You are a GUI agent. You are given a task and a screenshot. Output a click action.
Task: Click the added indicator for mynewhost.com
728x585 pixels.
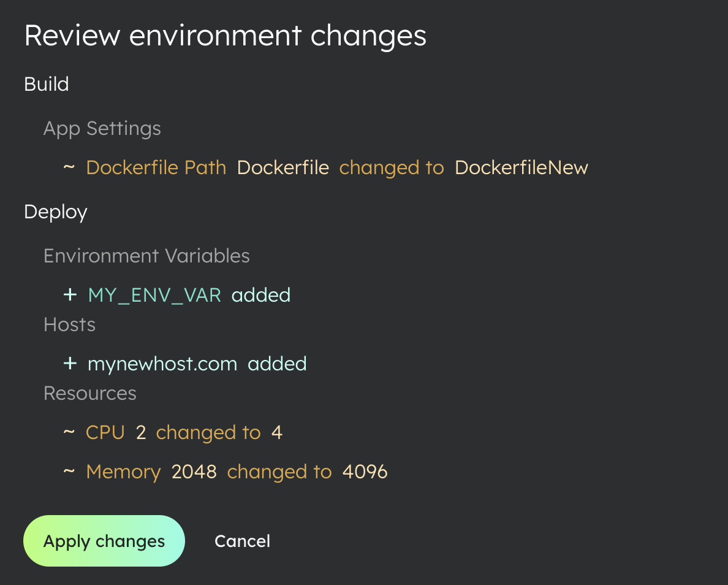(277, 363)
